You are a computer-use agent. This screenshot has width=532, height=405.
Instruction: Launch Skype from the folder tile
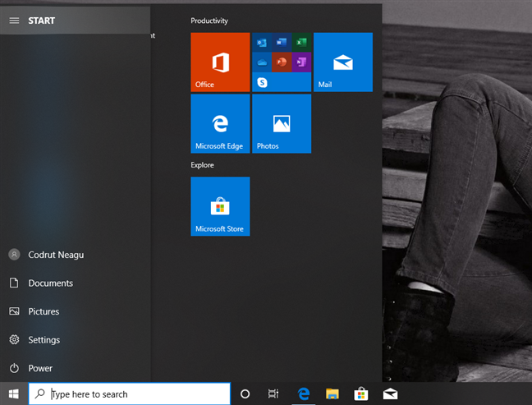click(x=262, y=82)
